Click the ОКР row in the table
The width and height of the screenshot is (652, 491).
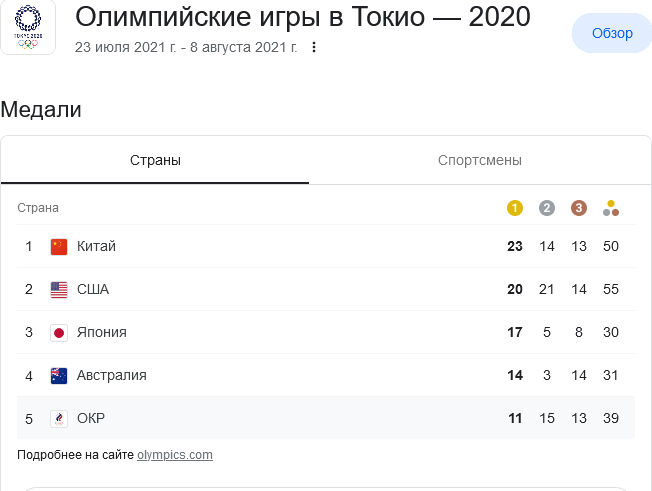(326, 418)
